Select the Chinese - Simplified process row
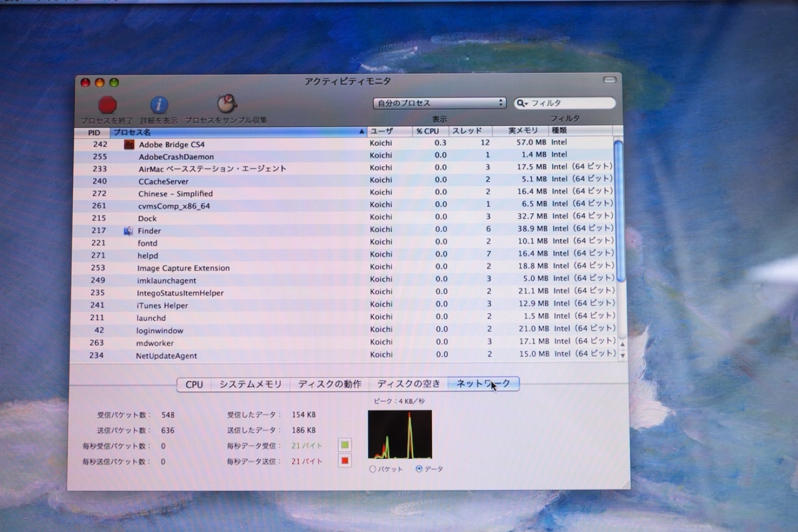Screen dimensions: 798x532 point(344,193)
